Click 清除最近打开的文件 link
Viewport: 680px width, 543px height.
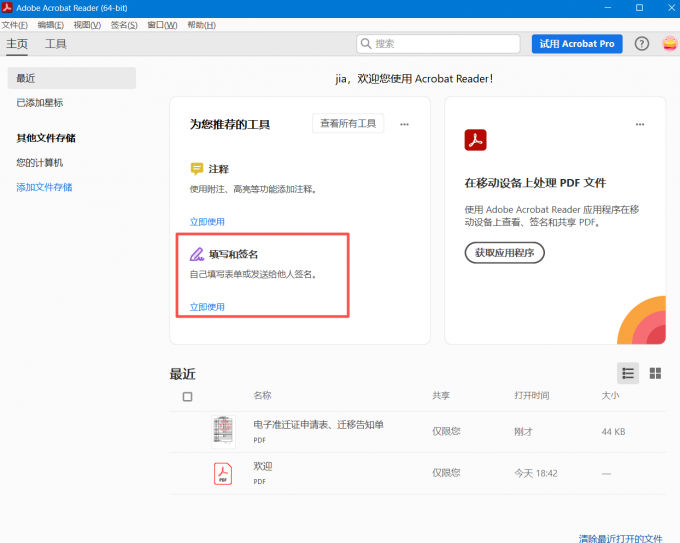click(620, 538)
